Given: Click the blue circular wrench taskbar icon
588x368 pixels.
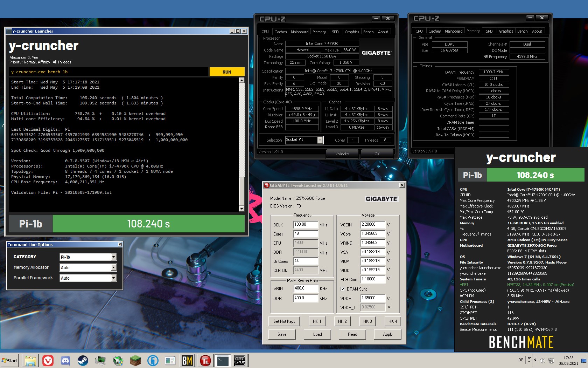Looking at the screenshot, I should coord(153,361).
